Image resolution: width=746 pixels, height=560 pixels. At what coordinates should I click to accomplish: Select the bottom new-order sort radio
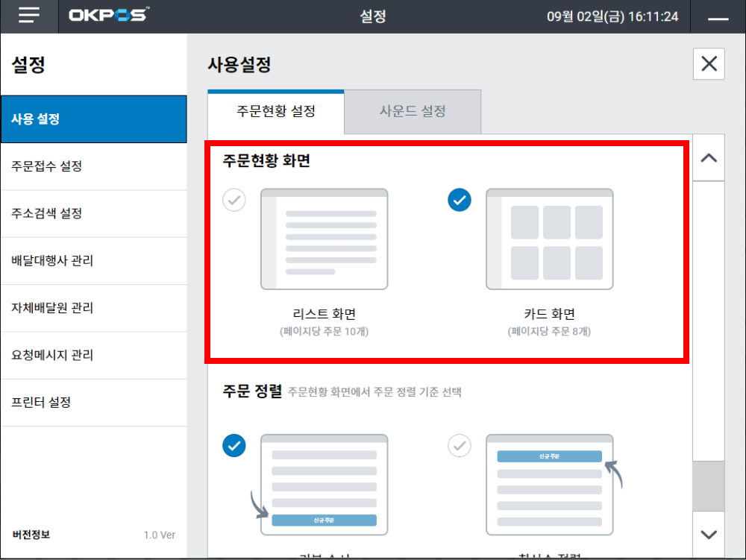(x=234, y=445)
